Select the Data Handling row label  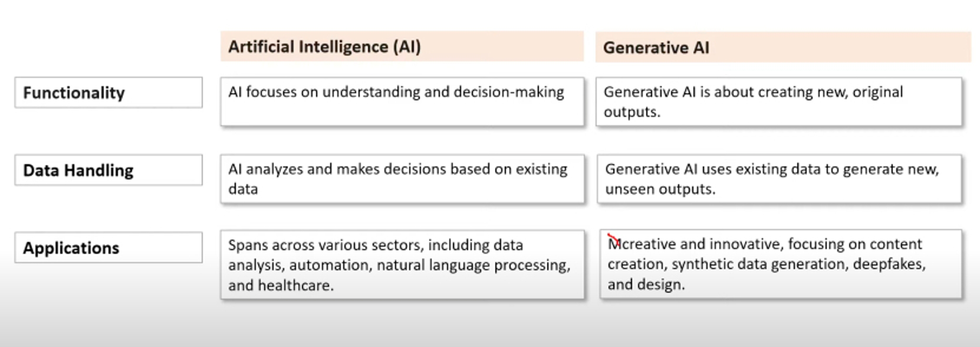108,170
